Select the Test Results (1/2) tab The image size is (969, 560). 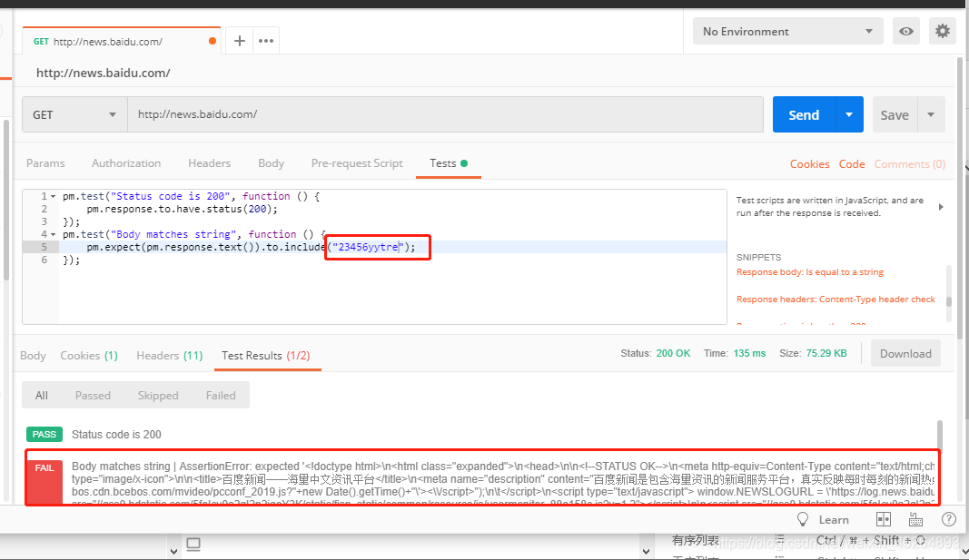click(x=266, y=356)
